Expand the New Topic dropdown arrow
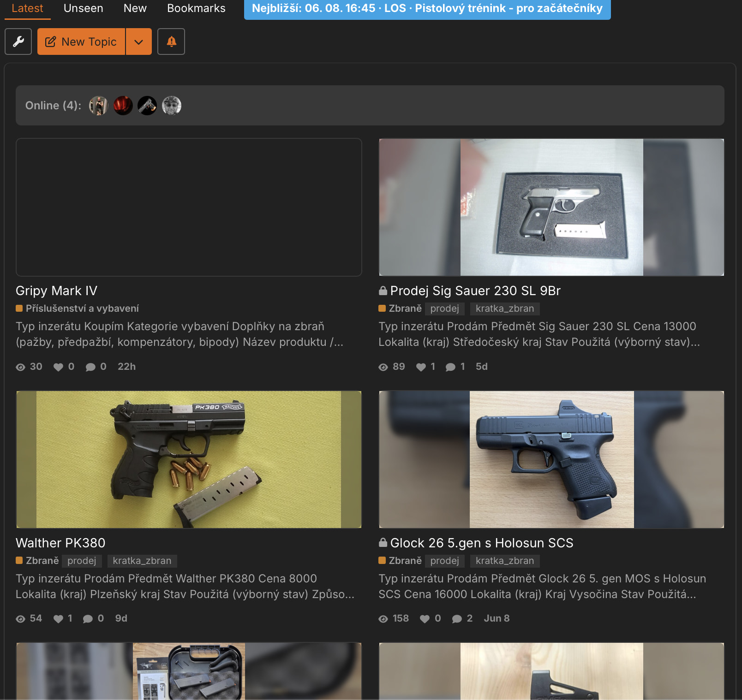 pos(138,42)
